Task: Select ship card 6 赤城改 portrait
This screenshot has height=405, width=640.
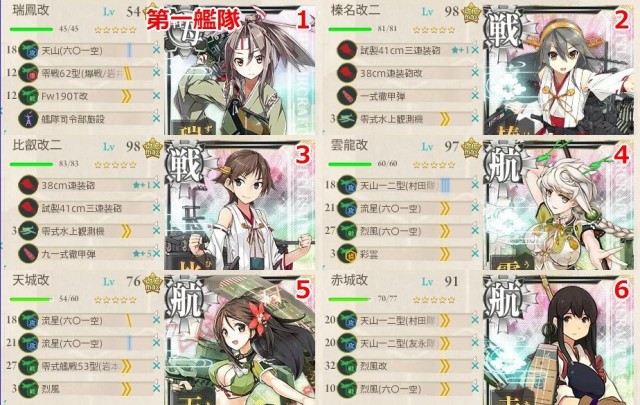Action: coord(558,340)
